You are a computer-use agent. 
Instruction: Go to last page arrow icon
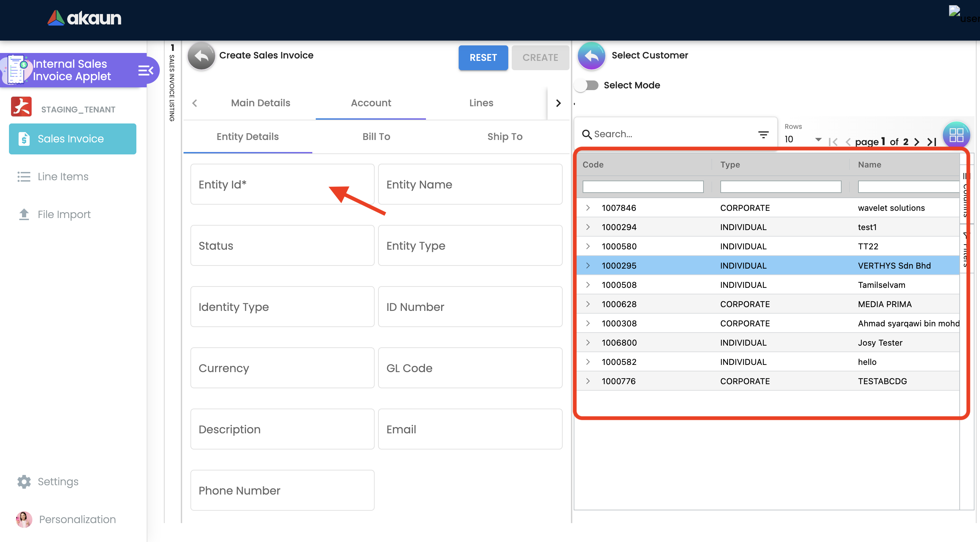pos(931,142)
